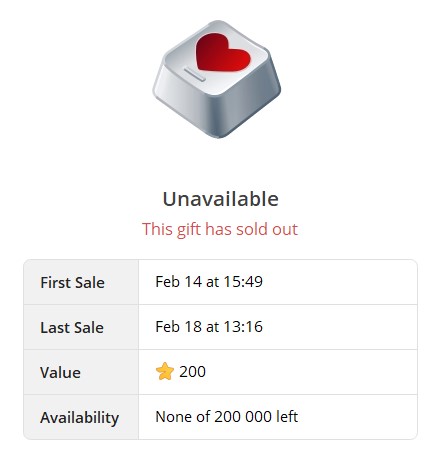Select the Value label cell
The image size is (436, 453).
81,372
